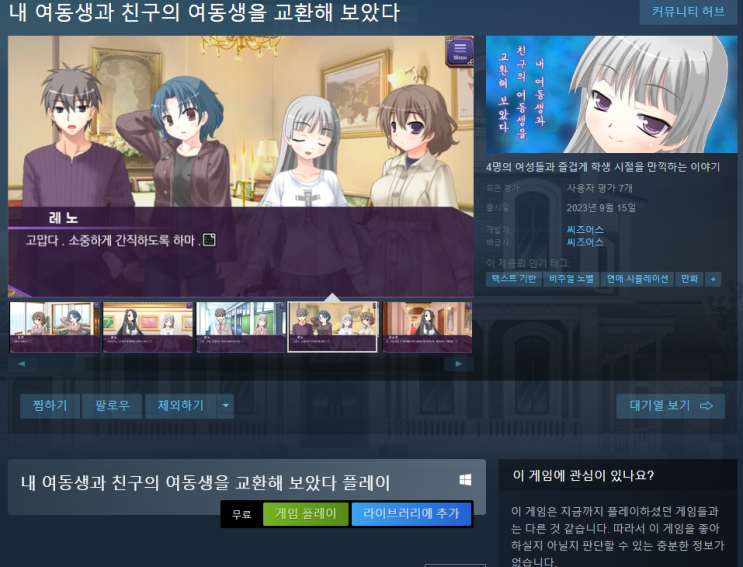Add the game to wishlist with 찜하기
This screenshot has height=567, width=743.
[x=50, y=406]
